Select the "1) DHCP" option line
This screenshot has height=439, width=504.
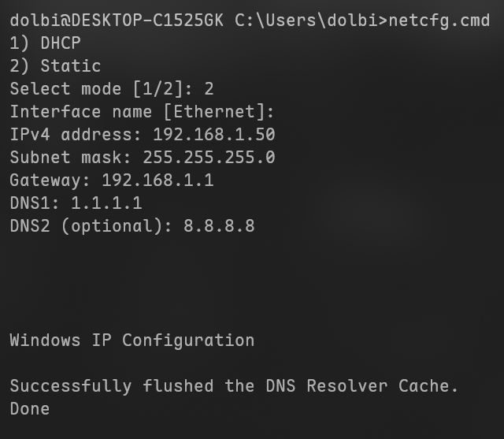point(45,43)
